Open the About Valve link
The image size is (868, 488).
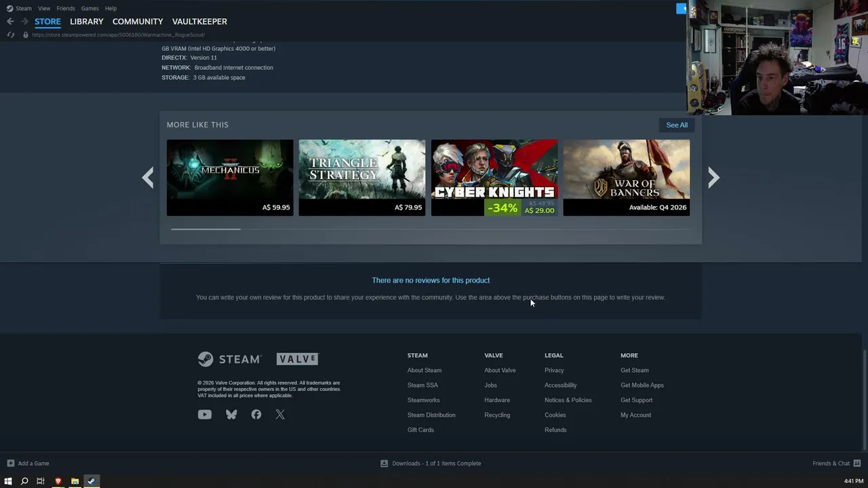pos(500,370)
